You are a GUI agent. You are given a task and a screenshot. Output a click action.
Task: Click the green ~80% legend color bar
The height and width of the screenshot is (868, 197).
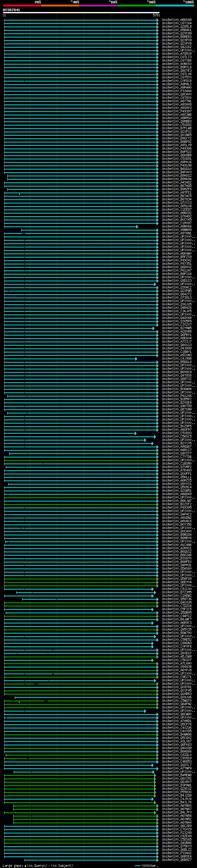coord(137,6)
